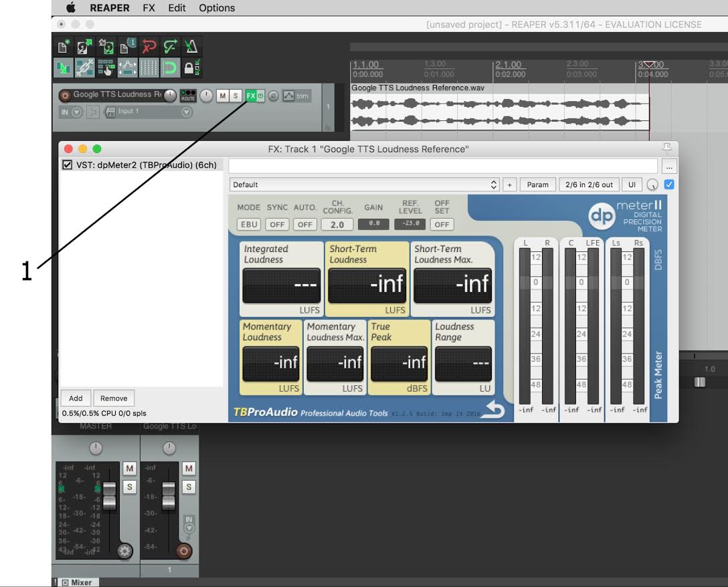Viewport: 728px width, 587px height.
Task: Toggle the FX bypass checkbox at top right
Action: [668, 185]
